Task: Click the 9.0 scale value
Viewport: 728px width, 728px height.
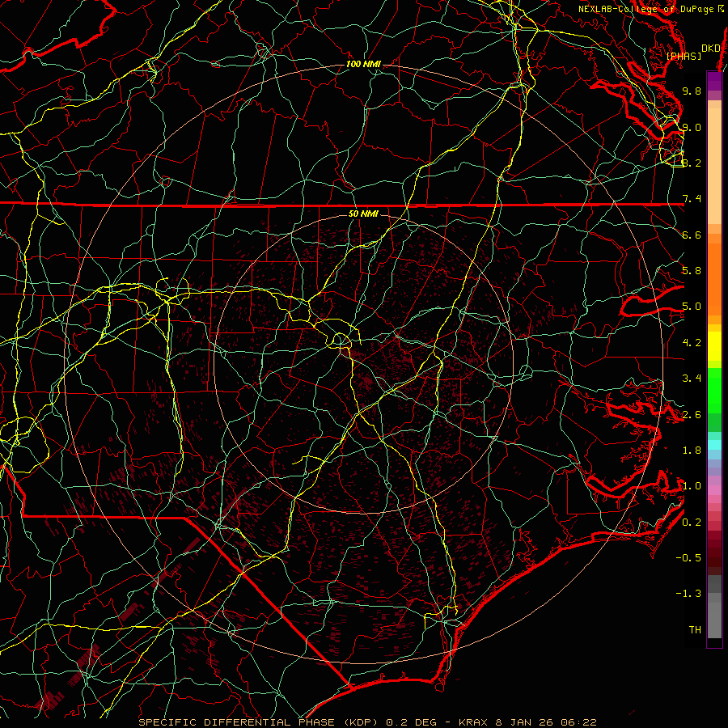Action: click(x=692, y=127)
